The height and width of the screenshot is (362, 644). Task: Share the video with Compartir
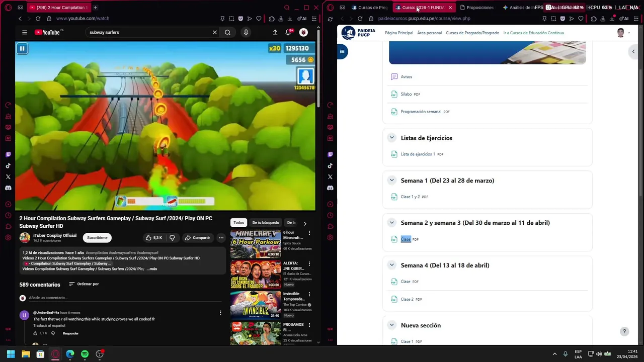(197, 237)
